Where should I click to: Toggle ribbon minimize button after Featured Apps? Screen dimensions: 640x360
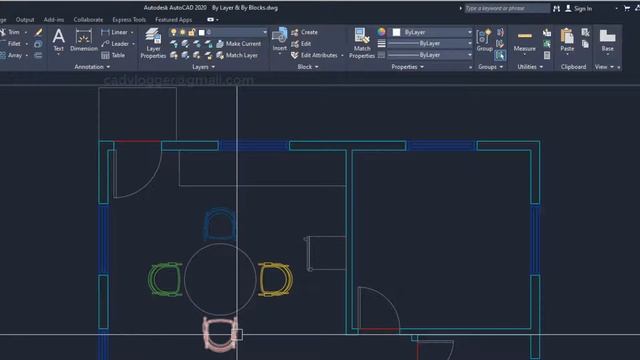212,20
